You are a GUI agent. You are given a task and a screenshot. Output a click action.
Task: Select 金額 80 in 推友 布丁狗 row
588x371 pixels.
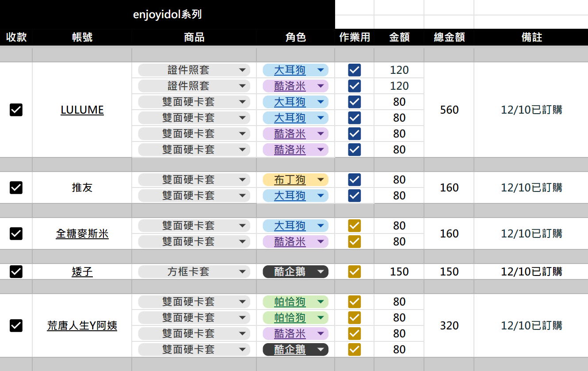click(399, 180)
